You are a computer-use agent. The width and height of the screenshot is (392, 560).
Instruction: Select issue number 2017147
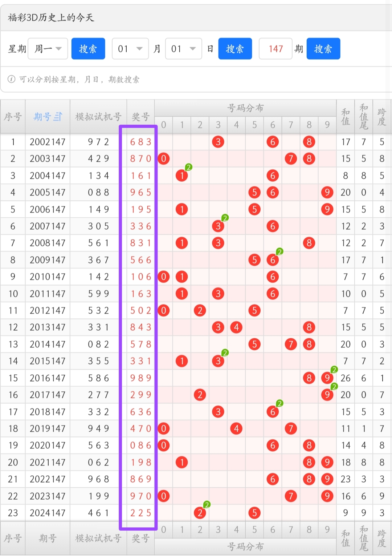(x=48, y=395)
